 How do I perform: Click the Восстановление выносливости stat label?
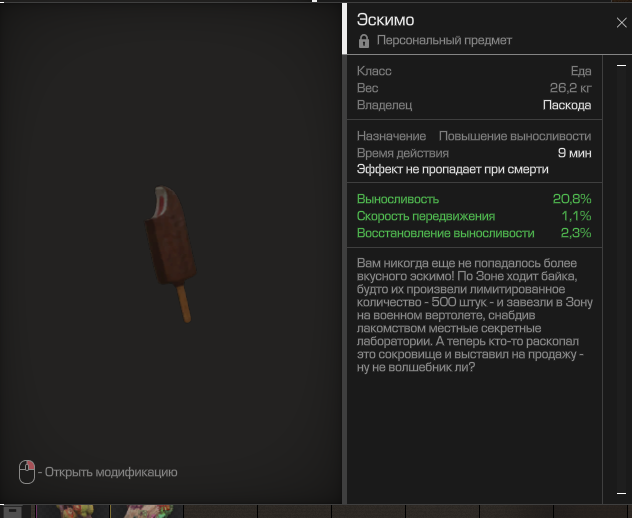coord(445,233)
